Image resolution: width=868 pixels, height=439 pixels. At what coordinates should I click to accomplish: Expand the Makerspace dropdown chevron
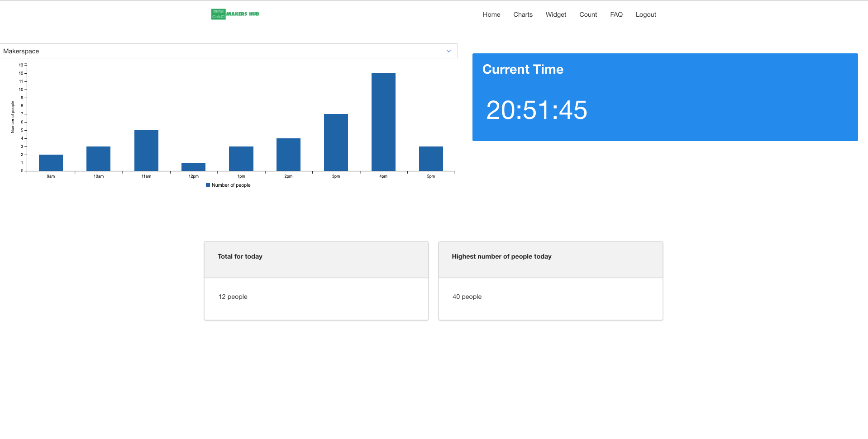[x=448, y=51]
